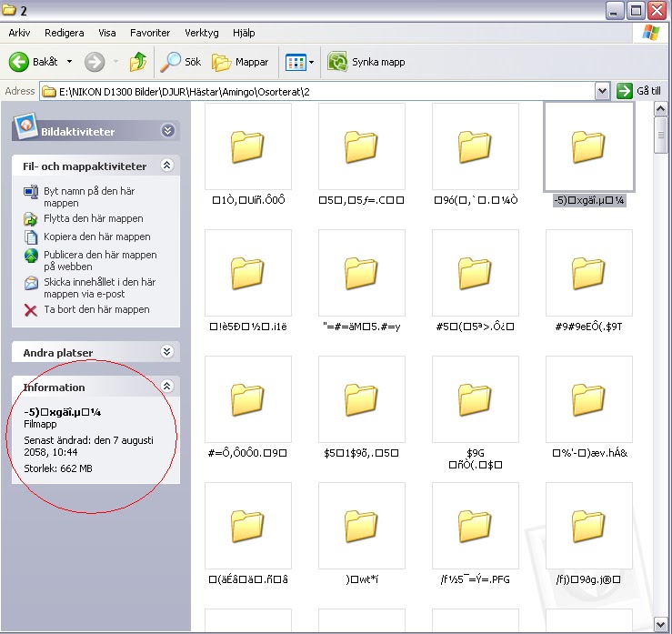The image size is (672, 634).
Task: Click Flytta den här mappen
Action: pyautogui.click(x=94, y=218)
